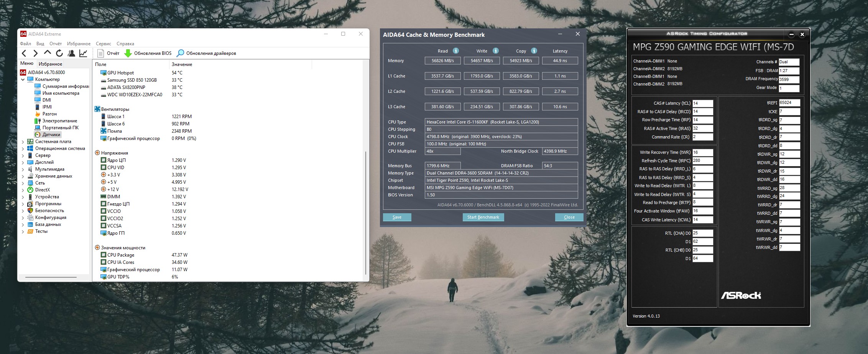Refresh the AIDA64 sensor page
The image size is (868, 354).
(59, 53)
